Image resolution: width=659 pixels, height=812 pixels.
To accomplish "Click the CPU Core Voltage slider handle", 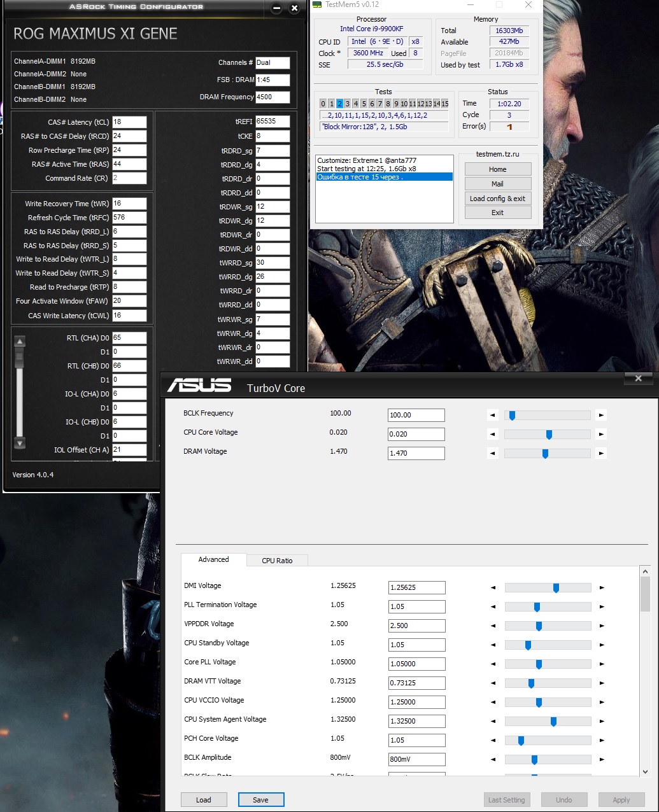I will click(549, 435).
